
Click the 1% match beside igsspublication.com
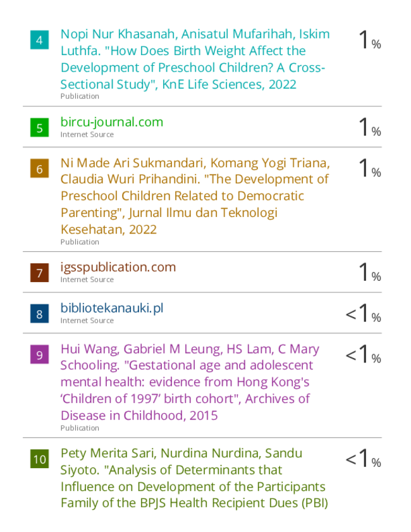click(370, 273)
